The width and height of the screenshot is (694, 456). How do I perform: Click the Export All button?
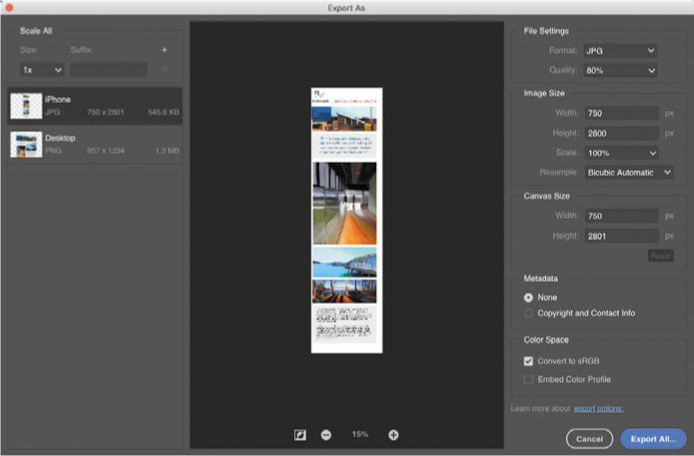[x=652, y=438]
